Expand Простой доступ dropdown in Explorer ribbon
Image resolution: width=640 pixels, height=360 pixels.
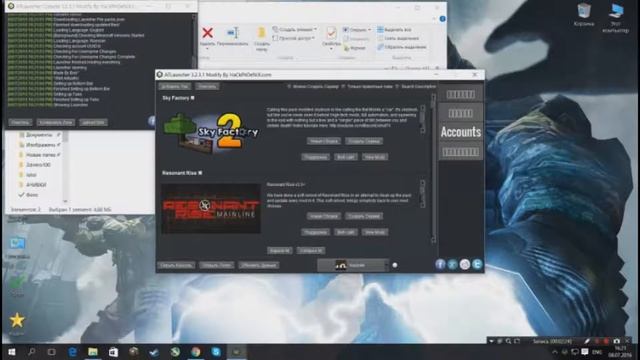[313, 38]
